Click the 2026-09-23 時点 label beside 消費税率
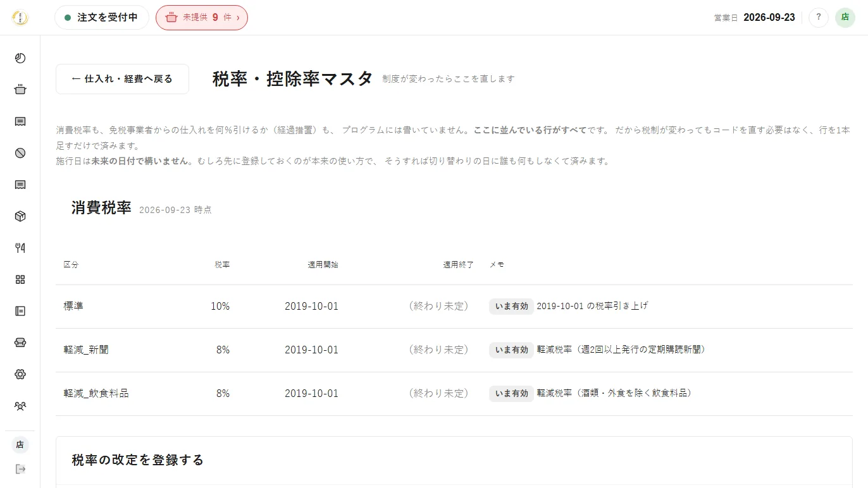 [175, 210]
